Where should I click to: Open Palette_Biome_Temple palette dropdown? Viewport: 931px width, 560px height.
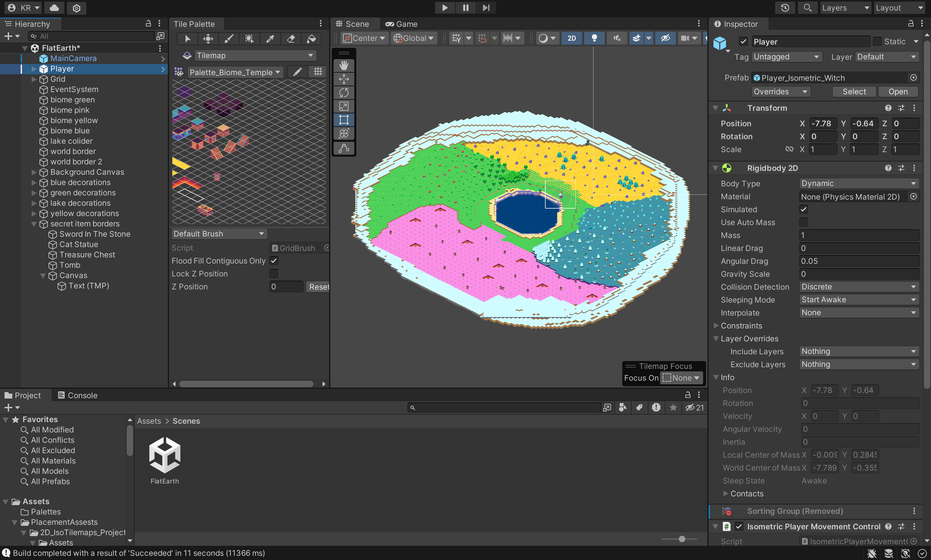pyautogui.click(x=235, y=72)
